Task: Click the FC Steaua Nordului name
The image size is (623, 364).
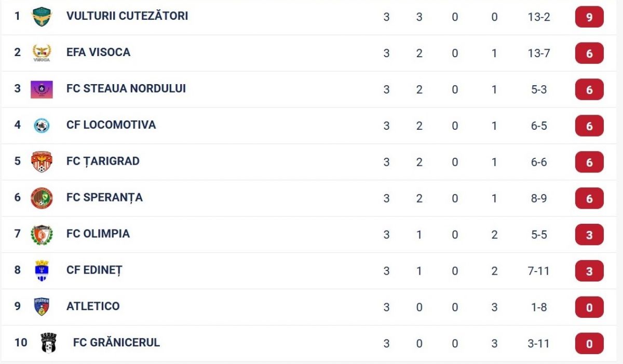Action: tap(126, 88)
